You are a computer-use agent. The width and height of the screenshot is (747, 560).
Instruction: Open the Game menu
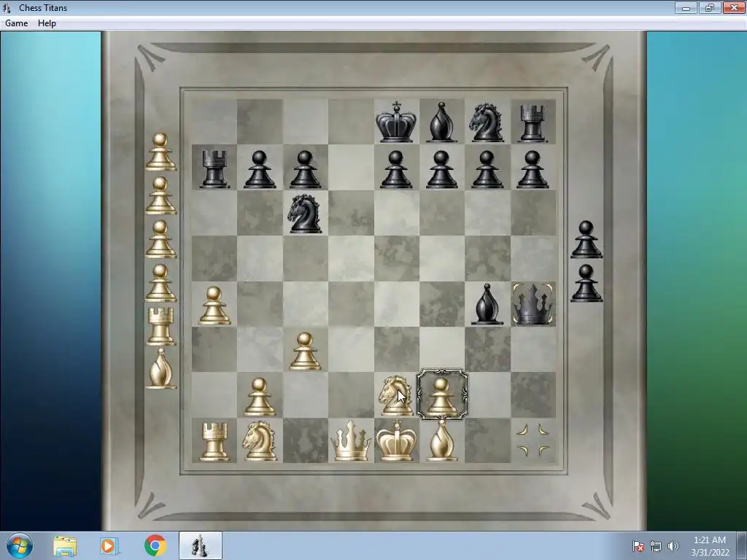pyautogui.click(x=16, y=23)
